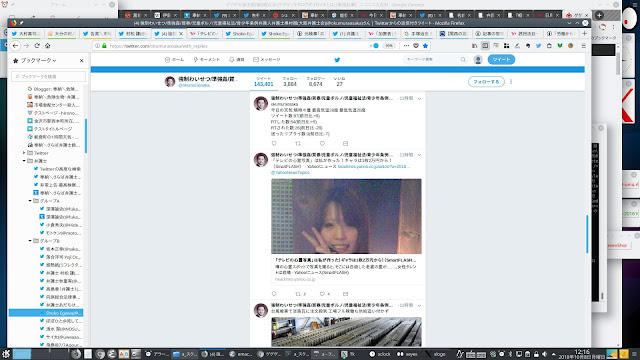Image resolution: width=640 pixels, height=360 pixels.
Task: Open the Firefox Library icon
Action: 474,46
